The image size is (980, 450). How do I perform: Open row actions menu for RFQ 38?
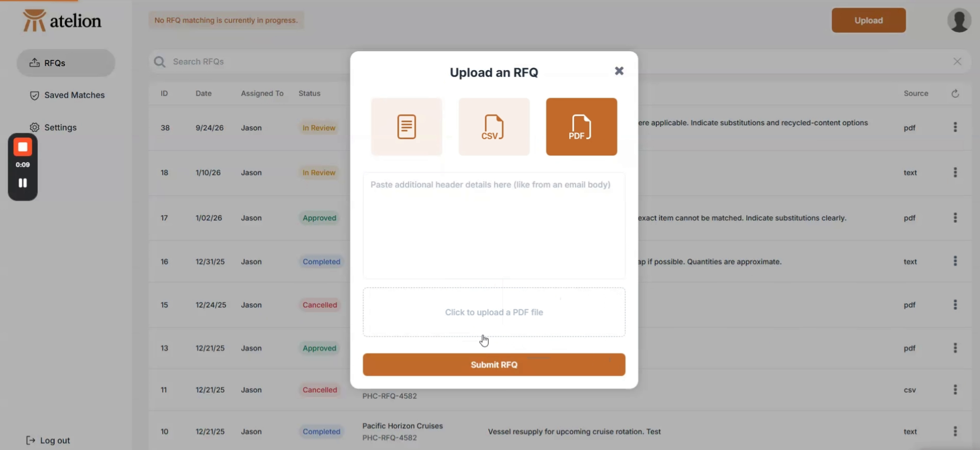pos(955,127)
